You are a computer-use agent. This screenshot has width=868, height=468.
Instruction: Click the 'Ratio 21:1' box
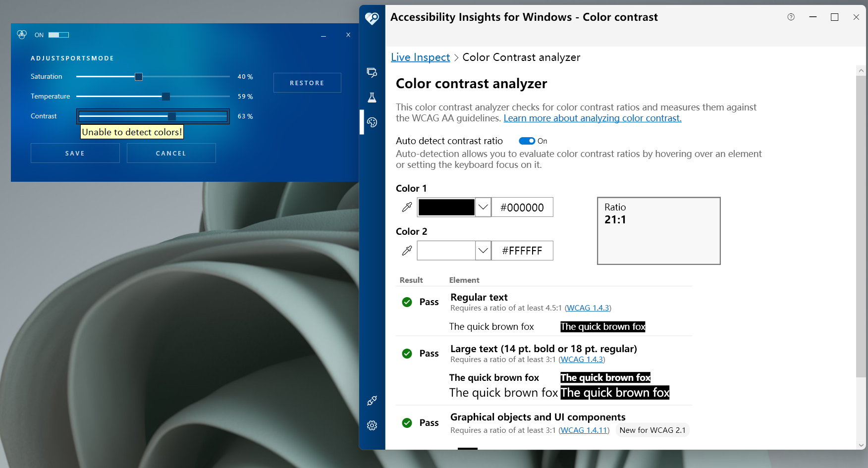point(659,231)
